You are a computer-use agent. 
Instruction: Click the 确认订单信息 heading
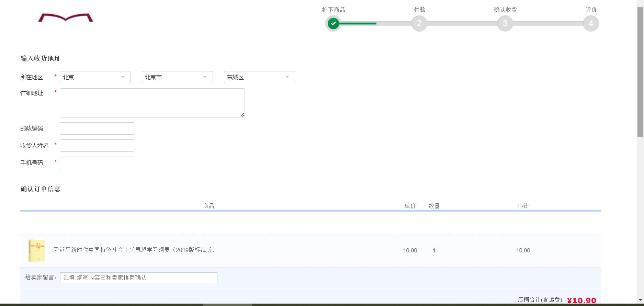click(x=41, y=189)
